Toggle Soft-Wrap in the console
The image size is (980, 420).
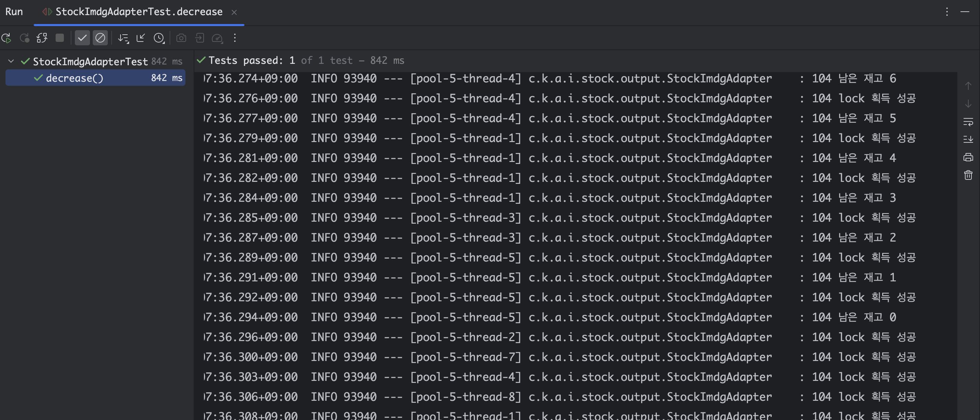tap(968, 121)
